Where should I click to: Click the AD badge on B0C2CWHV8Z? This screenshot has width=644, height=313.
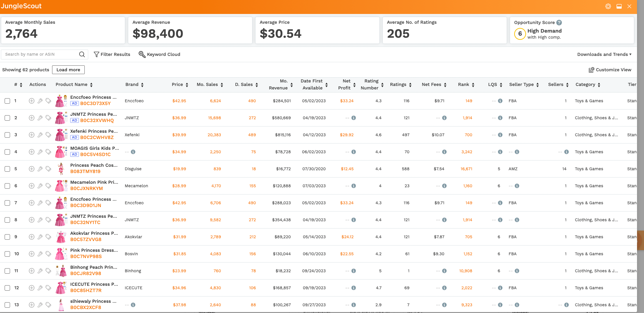click(x=74, y=137)
